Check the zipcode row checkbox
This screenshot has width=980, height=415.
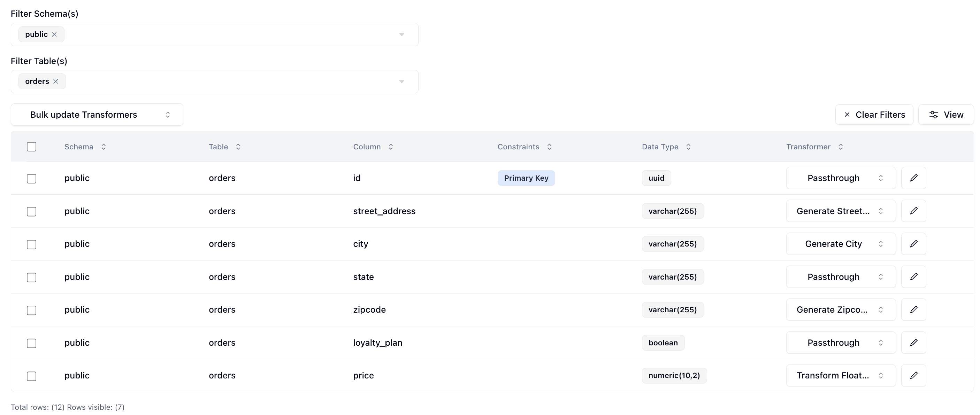32,310
